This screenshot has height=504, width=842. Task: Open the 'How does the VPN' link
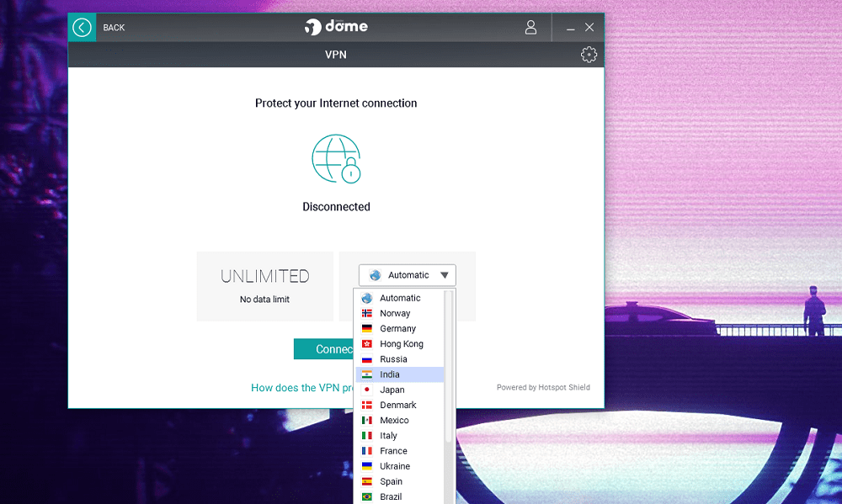click(302, 388)
